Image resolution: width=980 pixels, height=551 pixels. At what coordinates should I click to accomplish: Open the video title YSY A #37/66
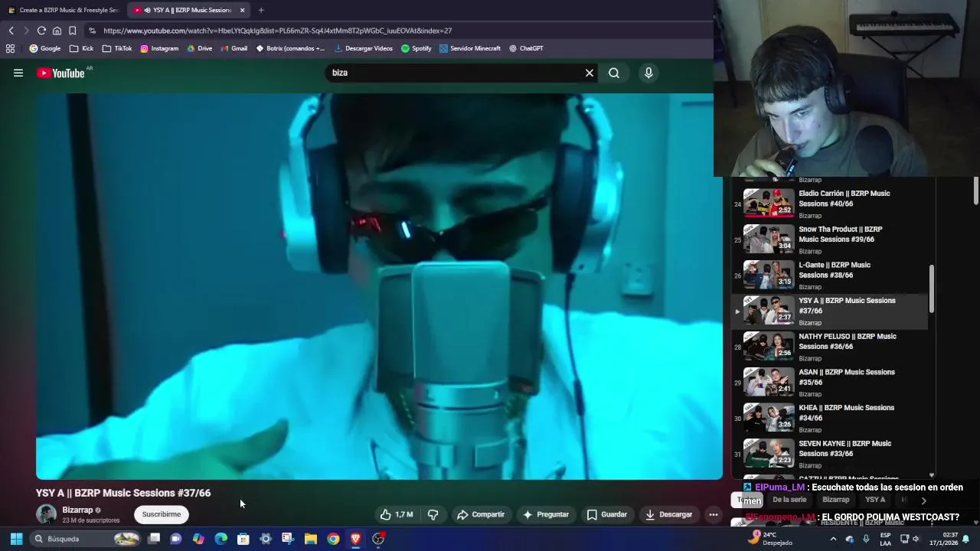click(x=123, y=493)
